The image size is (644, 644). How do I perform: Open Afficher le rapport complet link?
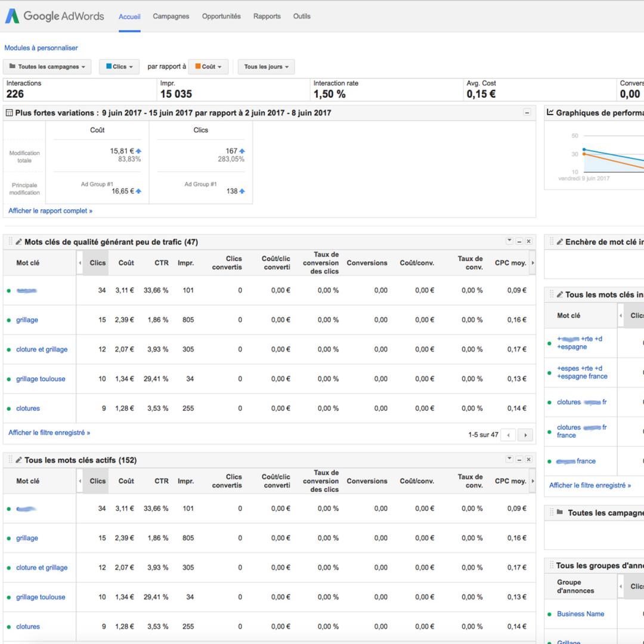click(x=51, y=210)
